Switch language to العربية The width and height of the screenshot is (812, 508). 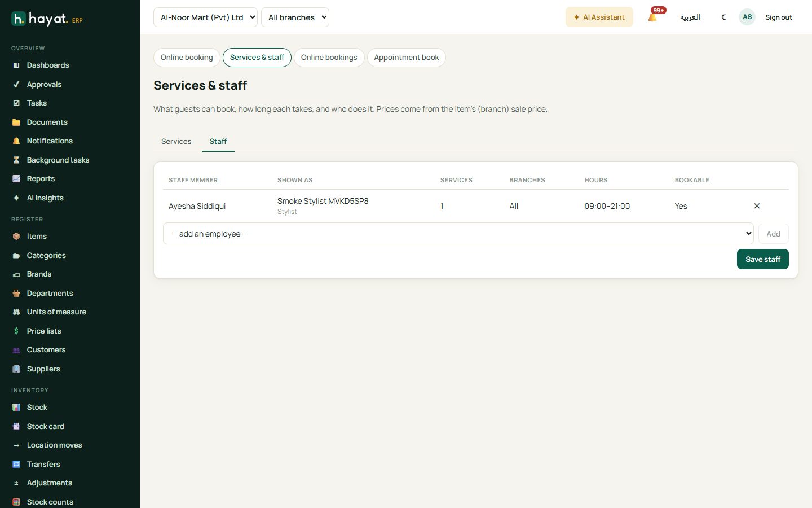pyautogui.click(x=690, y=17)
